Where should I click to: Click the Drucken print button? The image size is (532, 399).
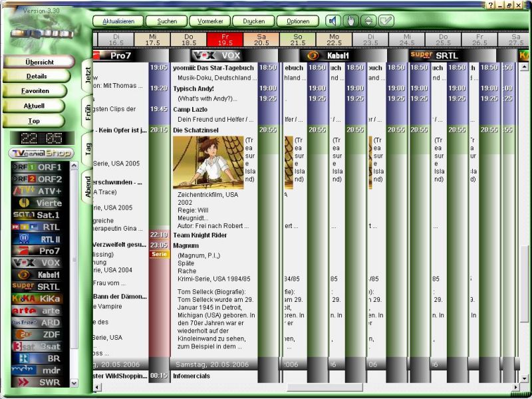click(x=253, y=21)
